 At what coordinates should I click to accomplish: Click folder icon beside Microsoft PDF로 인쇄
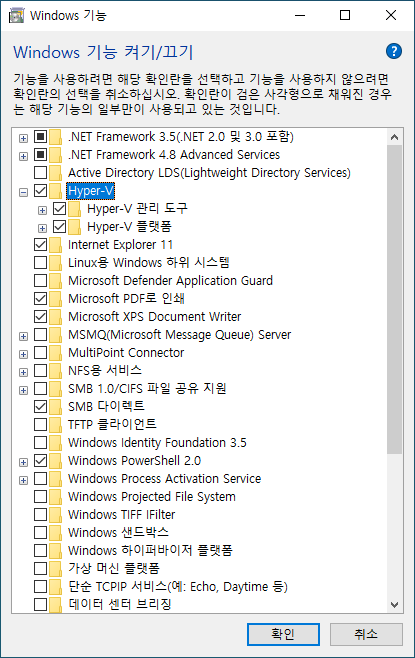point(55,299)
